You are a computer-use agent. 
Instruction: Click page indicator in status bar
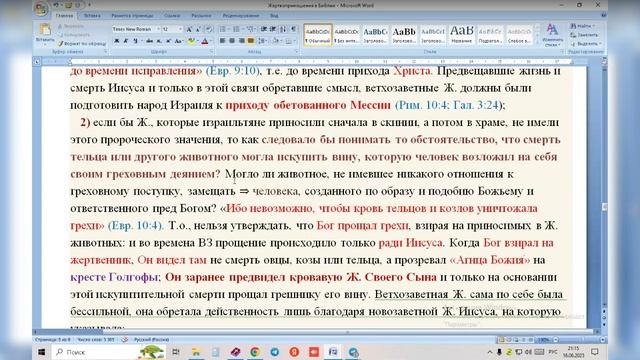(53, 340)
